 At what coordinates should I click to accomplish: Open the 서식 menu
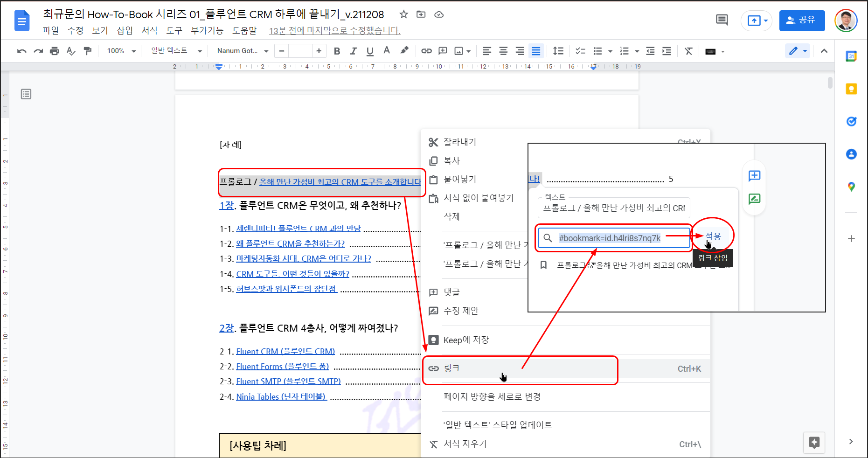150,30
